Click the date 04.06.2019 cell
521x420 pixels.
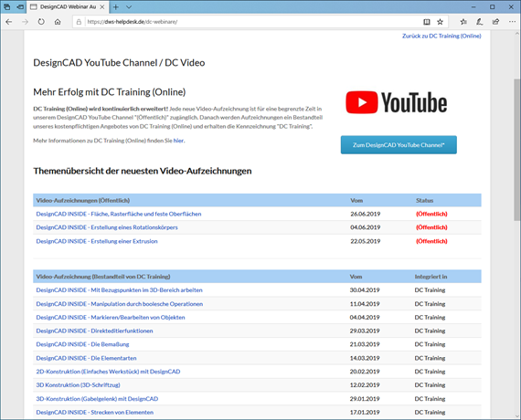[366, 227]
